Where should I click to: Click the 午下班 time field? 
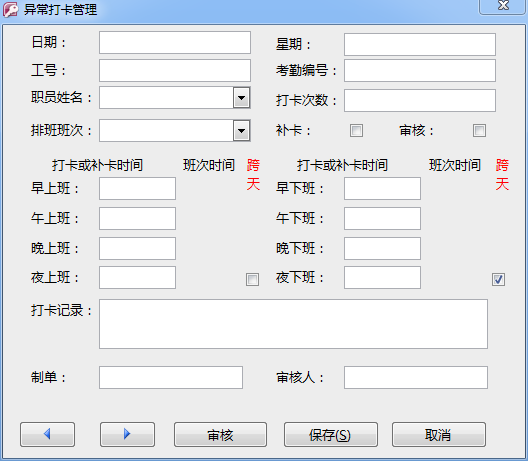tap(382, 219)
